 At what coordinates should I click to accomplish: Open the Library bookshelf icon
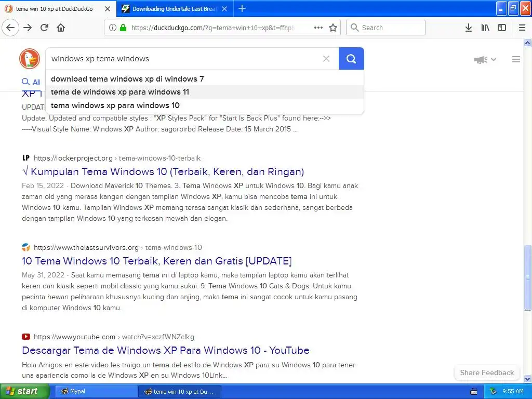pos(485,28)
